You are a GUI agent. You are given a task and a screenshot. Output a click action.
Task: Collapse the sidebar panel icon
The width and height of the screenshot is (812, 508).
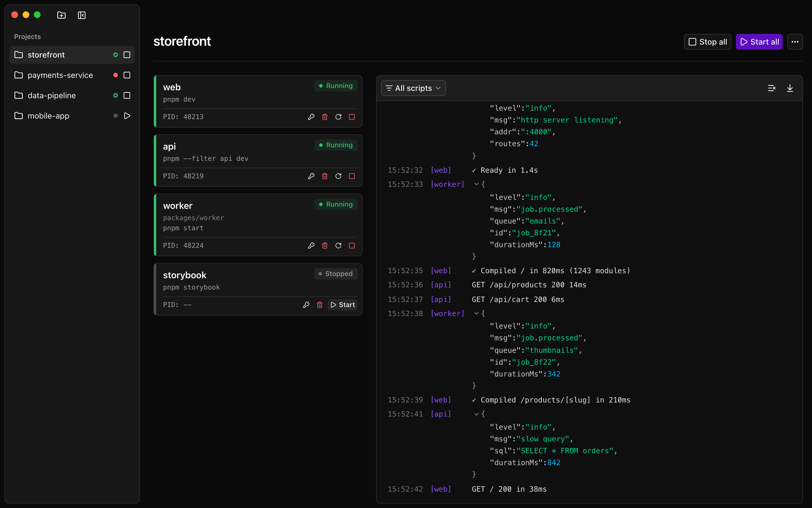click(82, 15)
